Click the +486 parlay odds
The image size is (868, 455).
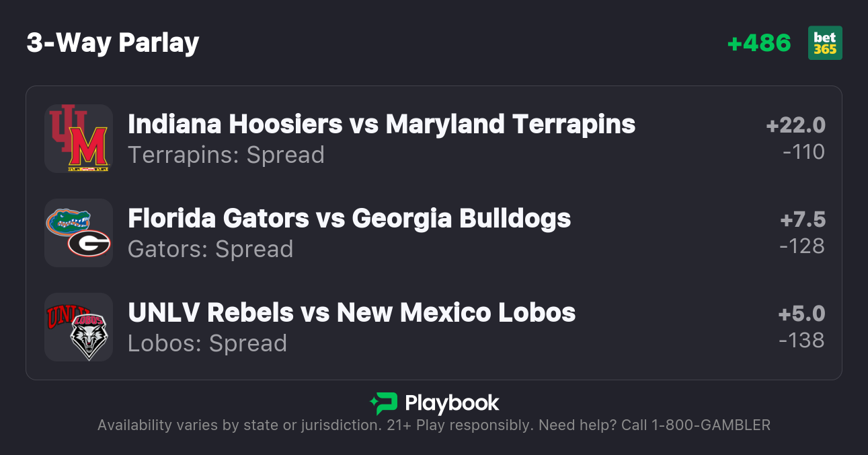point(759,43)
